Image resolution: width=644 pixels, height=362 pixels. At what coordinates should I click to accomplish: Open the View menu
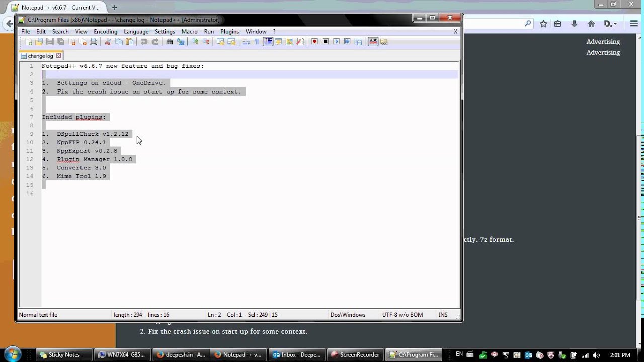coord(81,31)
